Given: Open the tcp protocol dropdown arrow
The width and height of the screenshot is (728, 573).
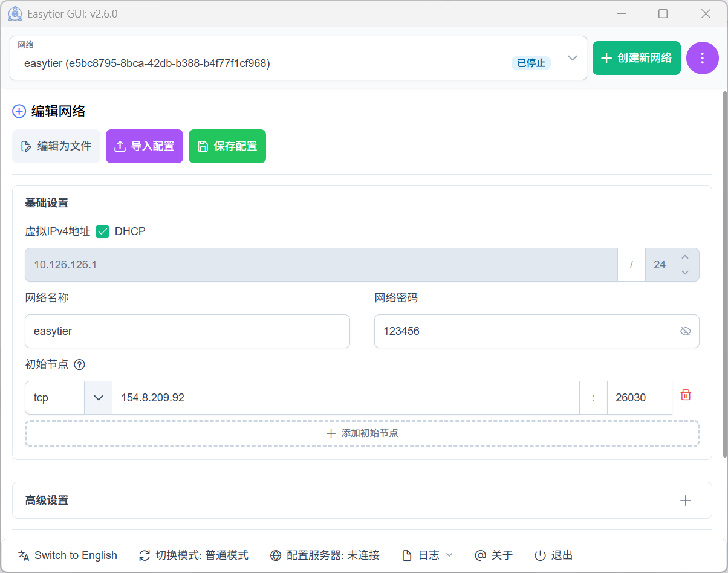Looking at the screenshot, I should coord(99,398).
